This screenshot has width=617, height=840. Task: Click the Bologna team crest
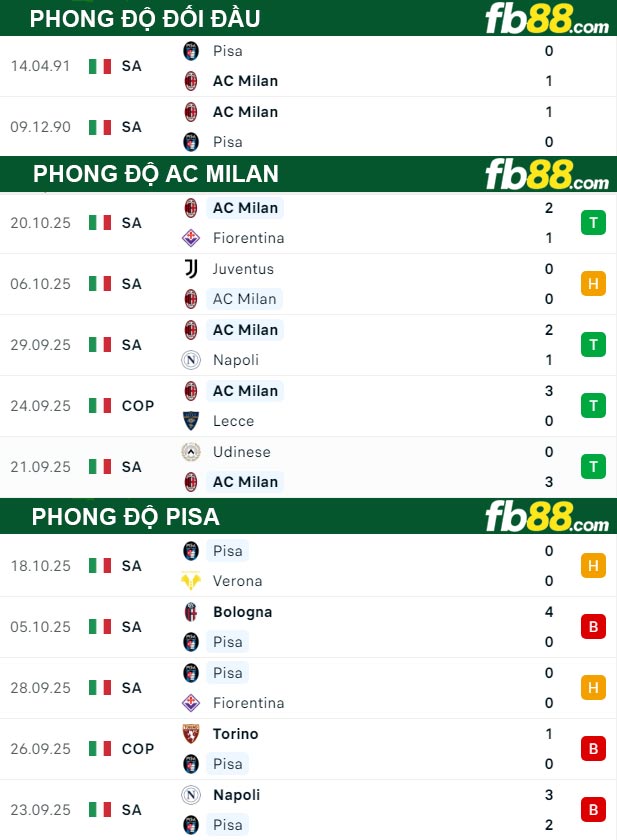click(x=191, y=612)
